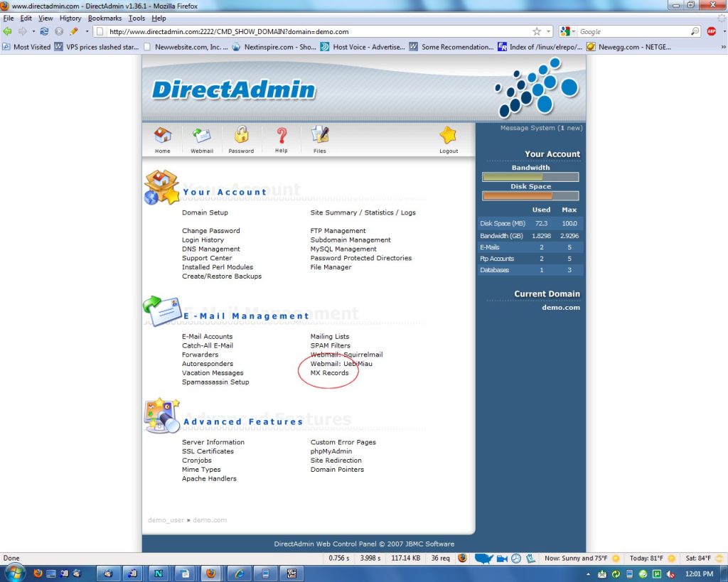728x582 pixels.
Task: Open Message System (1 new) link
Action: [541, 128]
